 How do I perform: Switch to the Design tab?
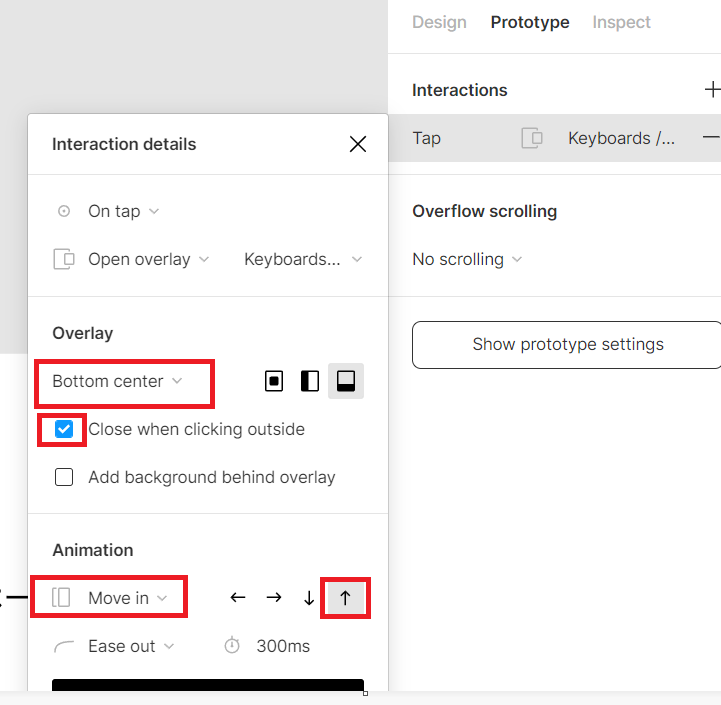[439, 22]
